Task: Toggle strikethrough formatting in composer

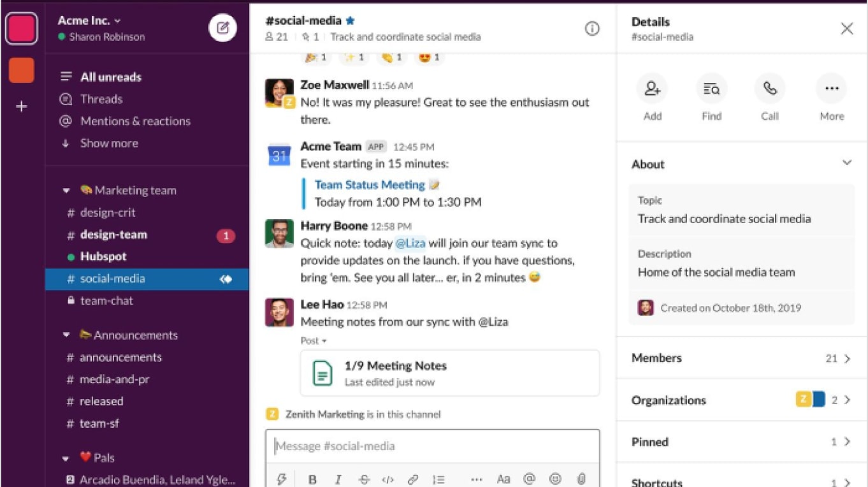Action: (363, 479)
